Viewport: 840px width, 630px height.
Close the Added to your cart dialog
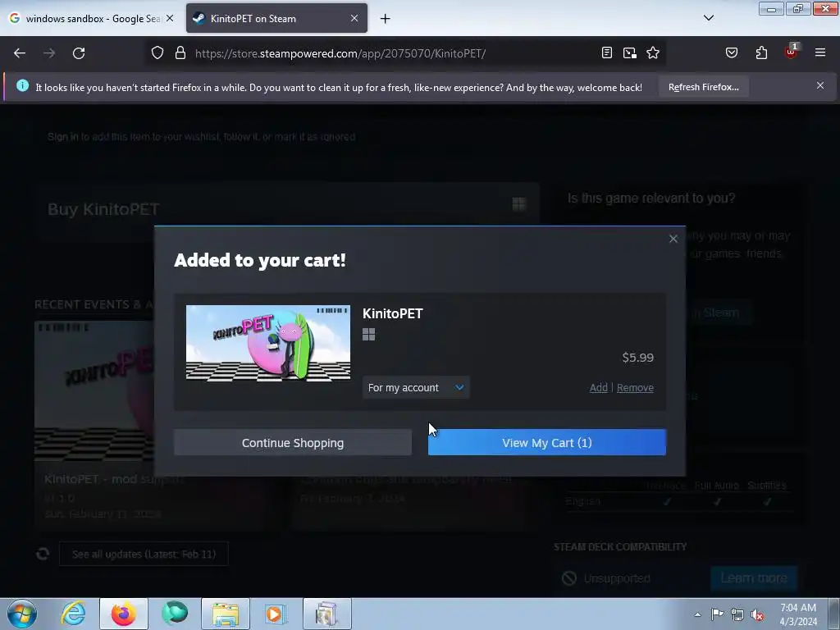(x=673, y=239)
